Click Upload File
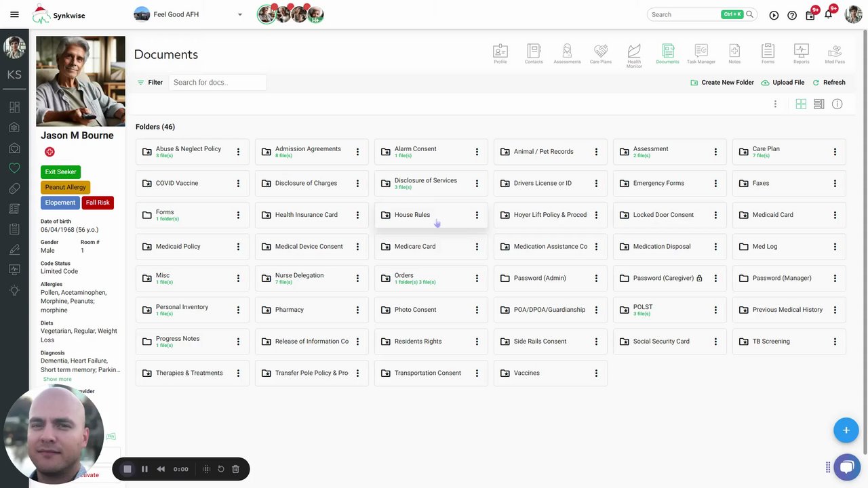This screenshot has width=868, height=488. pyautogui.click(x=783, y=82)
